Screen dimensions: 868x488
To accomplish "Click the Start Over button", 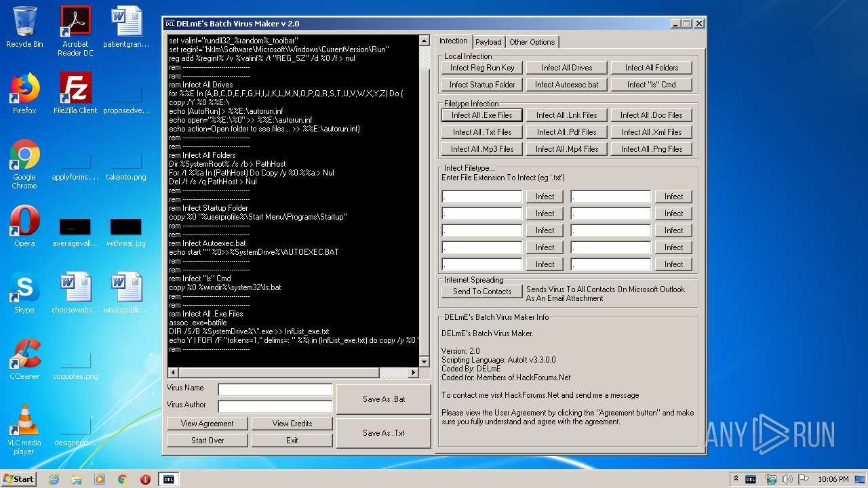I will point(207,441).
